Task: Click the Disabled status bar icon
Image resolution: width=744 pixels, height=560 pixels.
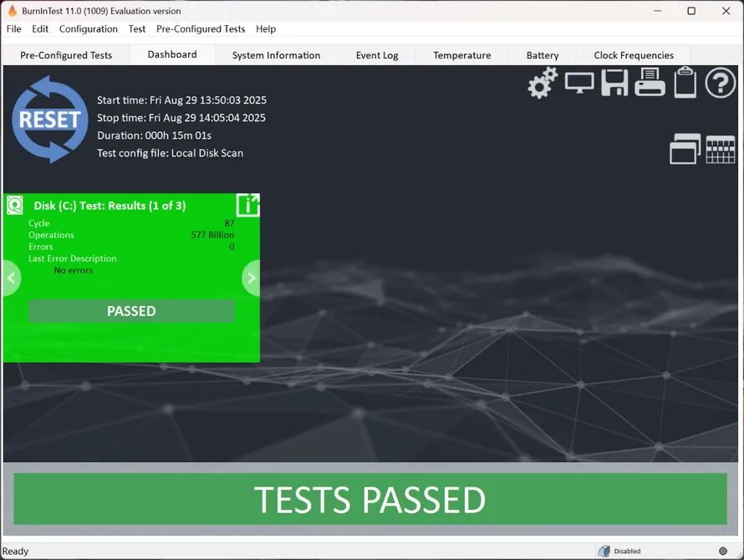Action: (604, 551)
